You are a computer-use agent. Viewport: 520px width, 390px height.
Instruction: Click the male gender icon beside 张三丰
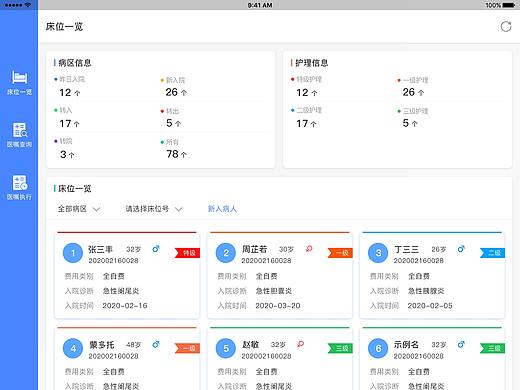pyautogui.click(x=156, y=249)
